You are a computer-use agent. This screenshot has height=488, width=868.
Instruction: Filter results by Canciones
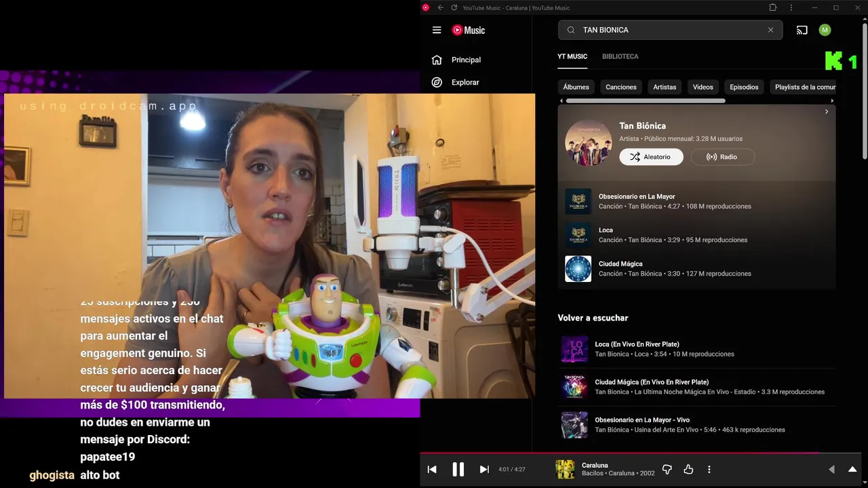point(621,87)
